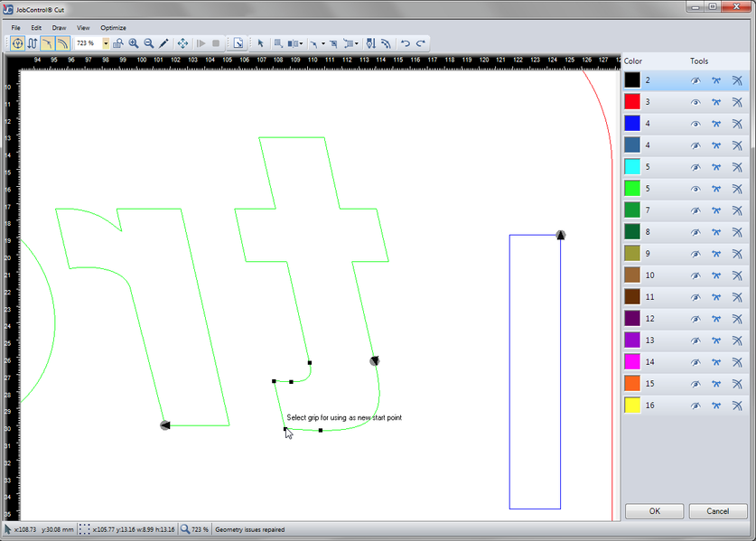This screenshot has width=756, height=541.
Task: Click the zoom in magnifier icon
Action: 134,43
